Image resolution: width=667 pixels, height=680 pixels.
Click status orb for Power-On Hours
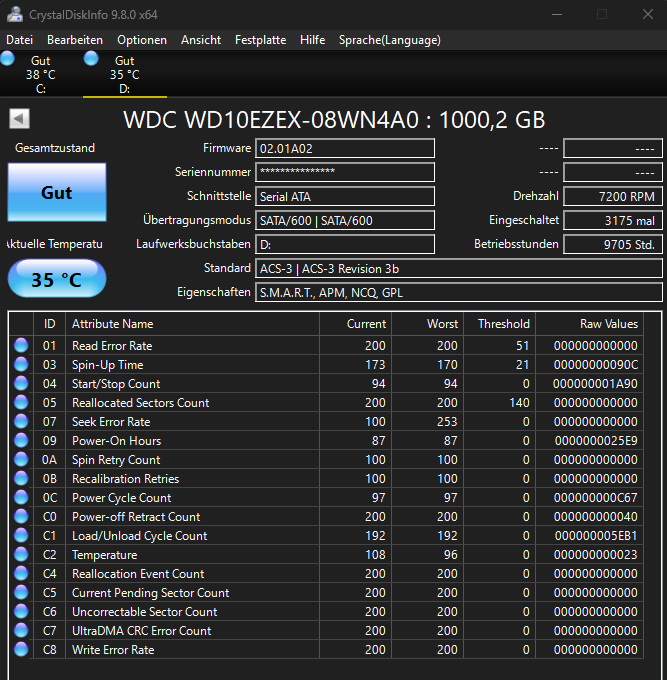click(x=21, y=441)
